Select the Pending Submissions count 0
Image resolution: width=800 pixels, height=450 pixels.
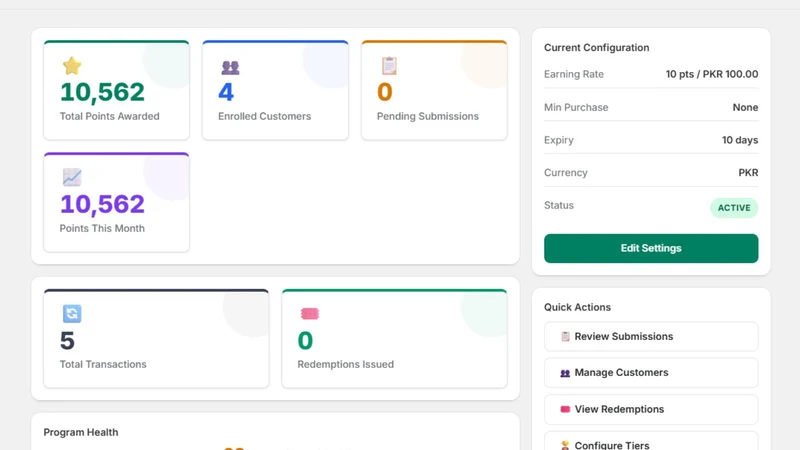tap(385, 92)
